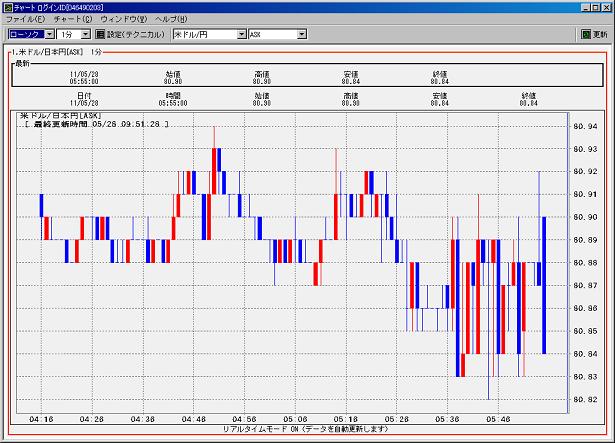Viewport: 615px width, 443px height.
Task: Open the ウィンドウ(W) menu
Action: pos(123,20)
